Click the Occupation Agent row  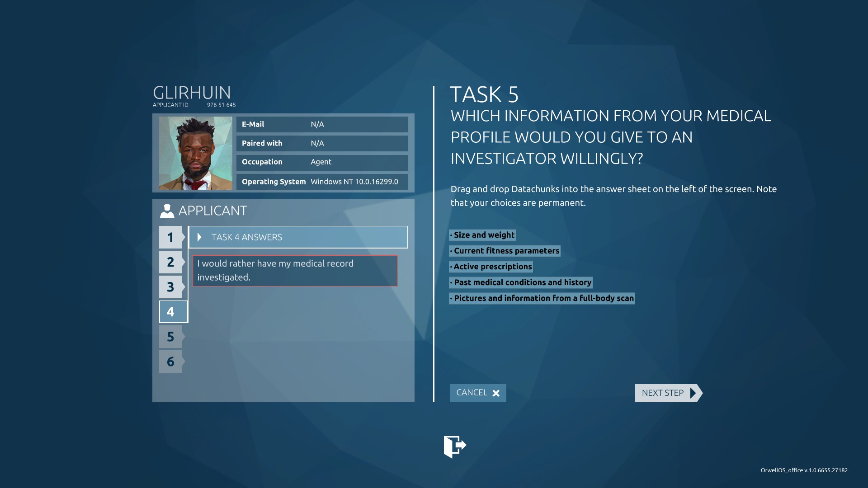pos(322,162)
